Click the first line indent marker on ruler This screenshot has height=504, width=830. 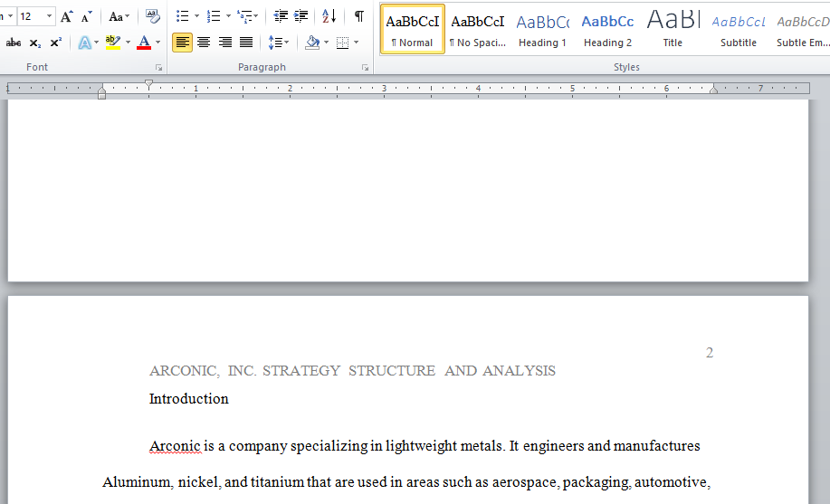(148, 84)
